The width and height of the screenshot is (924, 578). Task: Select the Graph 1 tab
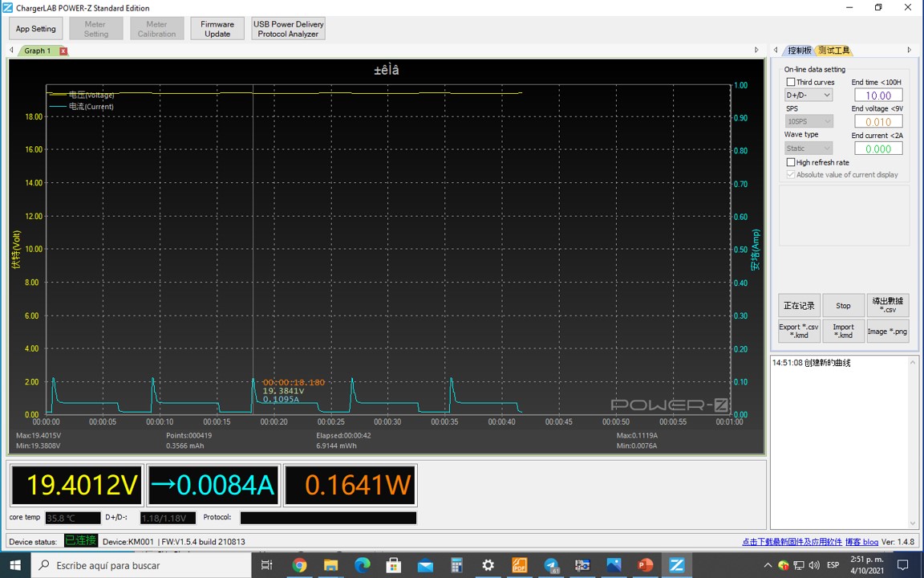point(37,51)
